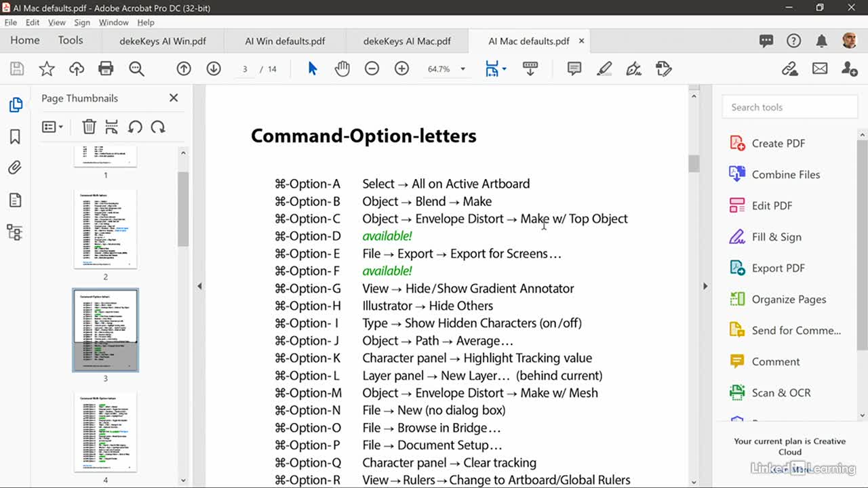Go to next page arrow
The height and width of the screenshot is (488, 868).
(214, 68)
